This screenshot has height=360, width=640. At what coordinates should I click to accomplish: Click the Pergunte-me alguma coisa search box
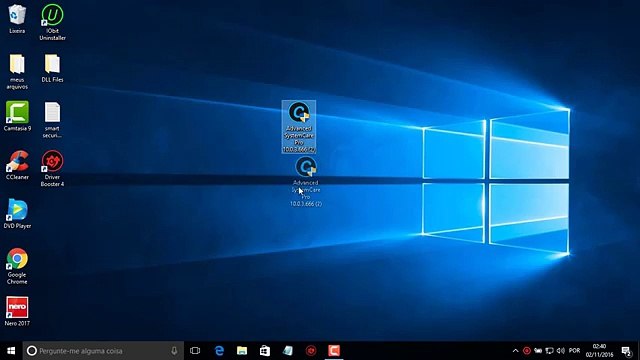pos(103,351)
